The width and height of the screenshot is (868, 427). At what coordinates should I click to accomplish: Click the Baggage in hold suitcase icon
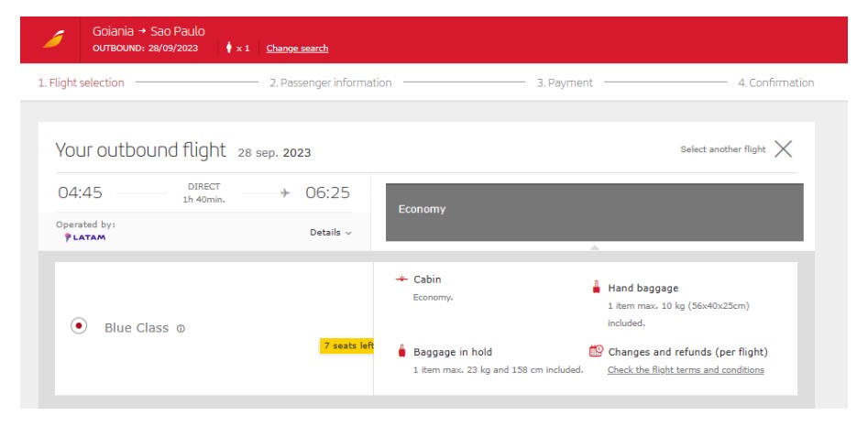(401, 352)
